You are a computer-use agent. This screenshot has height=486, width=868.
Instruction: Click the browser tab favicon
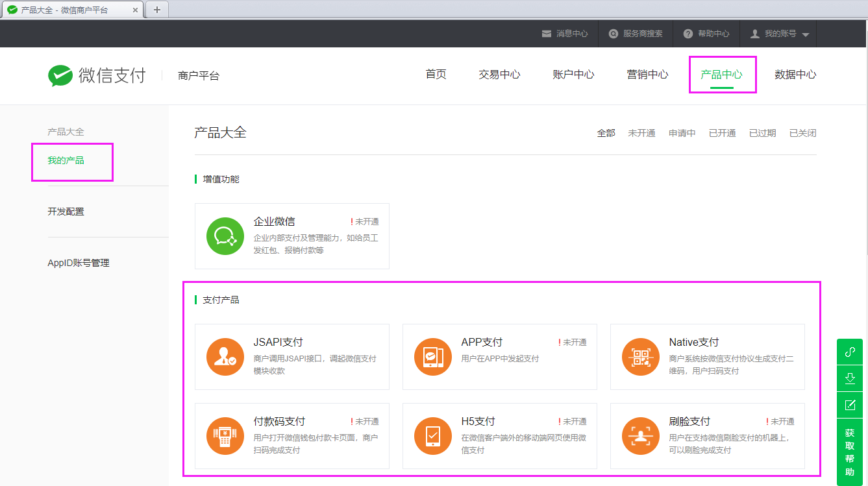tap(12, 10)
